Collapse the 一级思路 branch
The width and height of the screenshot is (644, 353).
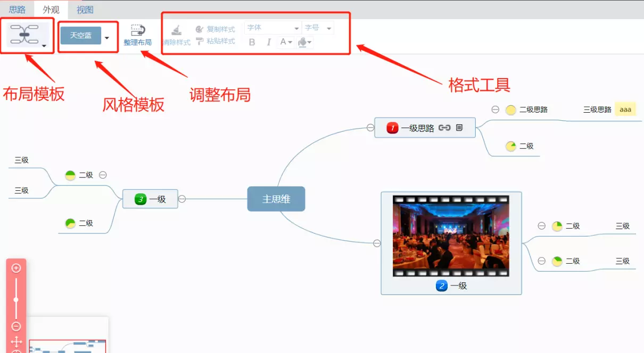pyautogui.click(x=370, y=128)
